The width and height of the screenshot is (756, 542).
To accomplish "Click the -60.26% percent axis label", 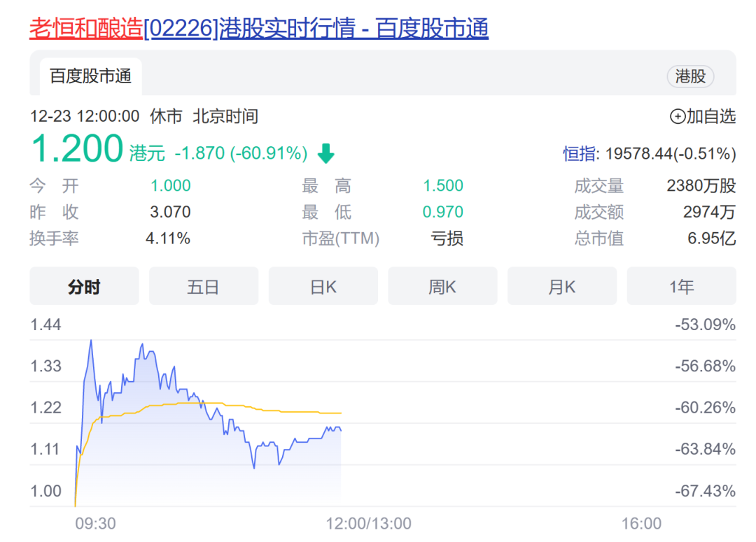I will click(x=706, y=408).
